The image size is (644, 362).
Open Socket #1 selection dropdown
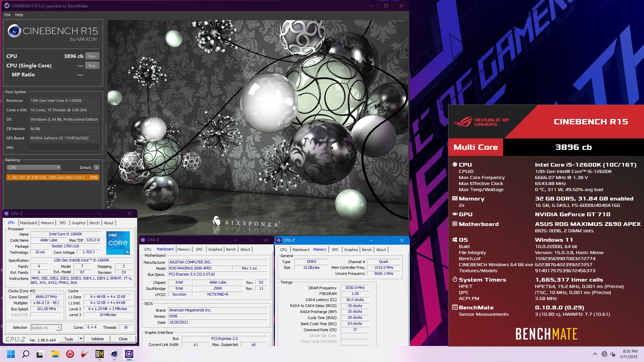click(46, 327)
